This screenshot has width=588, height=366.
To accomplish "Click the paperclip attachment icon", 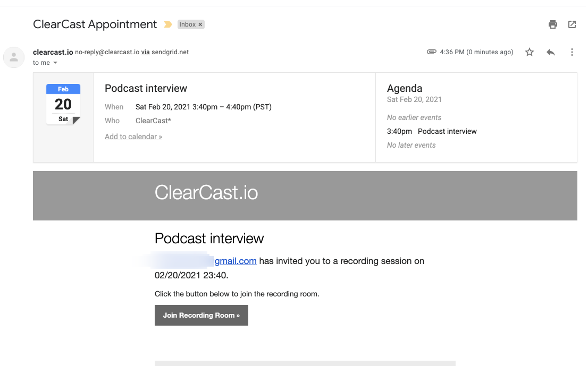I will coord(431,52).
